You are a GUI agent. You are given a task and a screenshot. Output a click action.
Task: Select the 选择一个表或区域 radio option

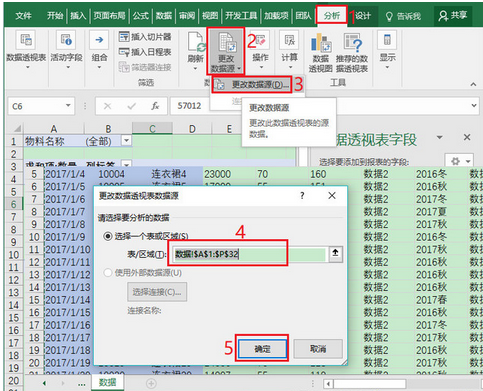point(108,236)
